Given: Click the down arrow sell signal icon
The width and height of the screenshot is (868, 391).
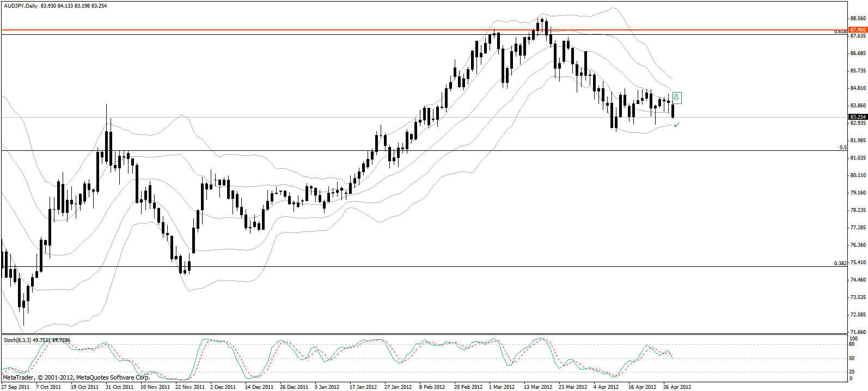Looking at the screenshot, I should (677, 98).
